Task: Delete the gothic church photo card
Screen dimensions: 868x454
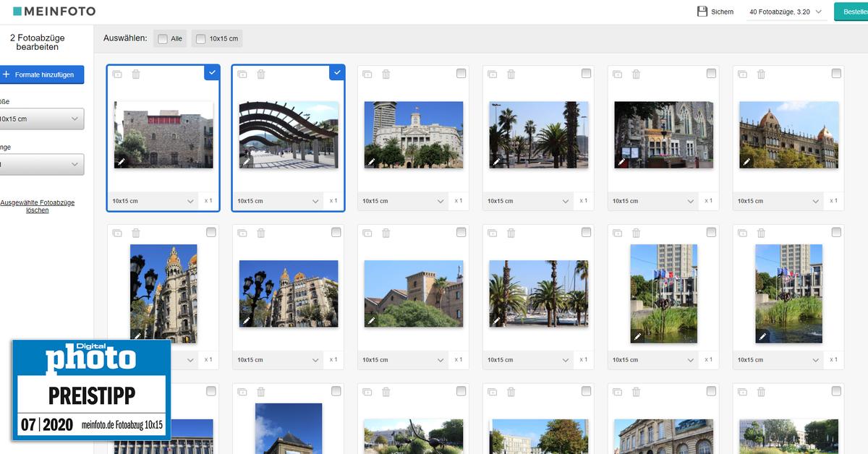Action: [637, 74]
